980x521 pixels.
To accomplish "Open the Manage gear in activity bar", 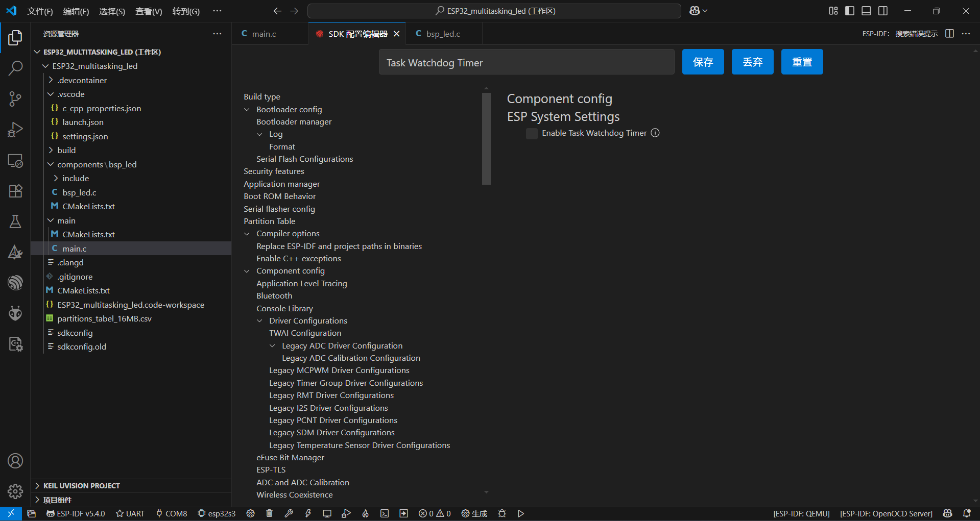I will [x=15, y=491].
